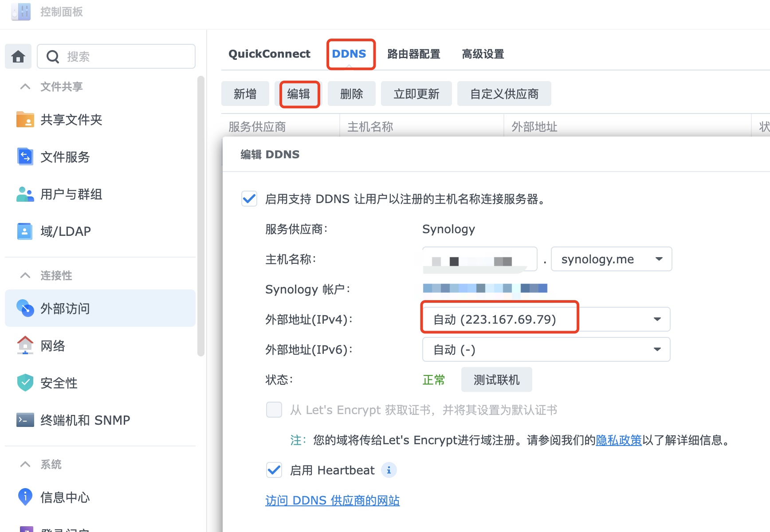Click the 编辑 button
Image resolution: width=770 pixels, height=532 pixels.
tap(299, 94)
